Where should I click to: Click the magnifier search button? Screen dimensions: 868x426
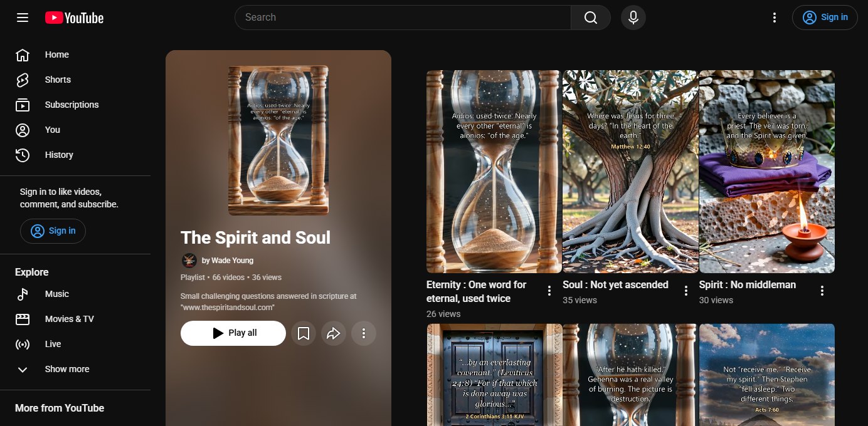tap(591, 18)
